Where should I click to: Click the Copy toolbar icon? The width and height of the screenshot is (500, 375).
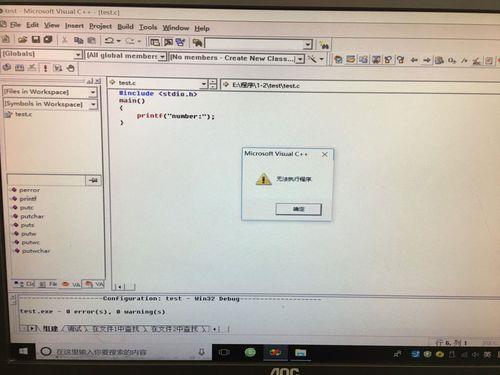[x=78, y=40]
